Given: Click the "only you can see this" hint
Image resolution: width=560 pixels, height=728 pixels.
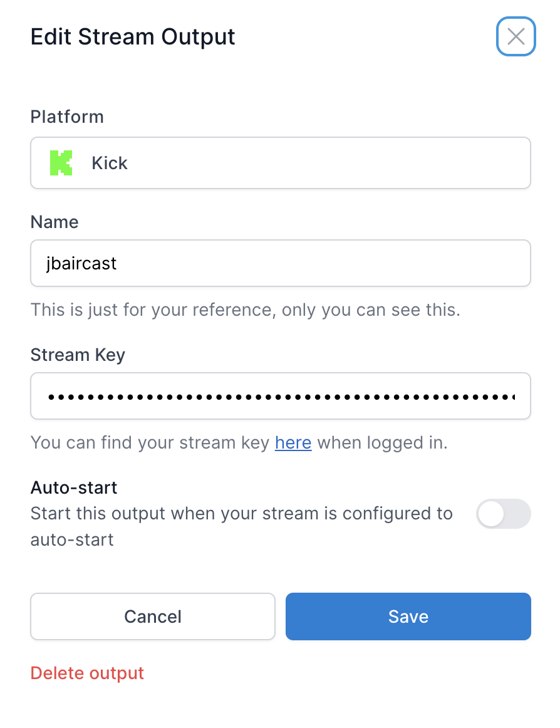Looking at the screenshot, I should [371, 309].
